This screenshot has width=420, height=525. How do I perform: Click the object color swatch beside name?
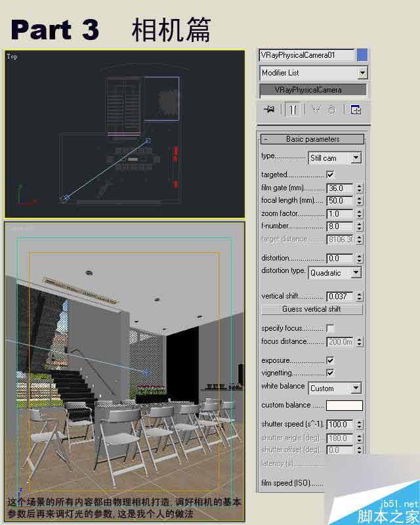[362, 55]
